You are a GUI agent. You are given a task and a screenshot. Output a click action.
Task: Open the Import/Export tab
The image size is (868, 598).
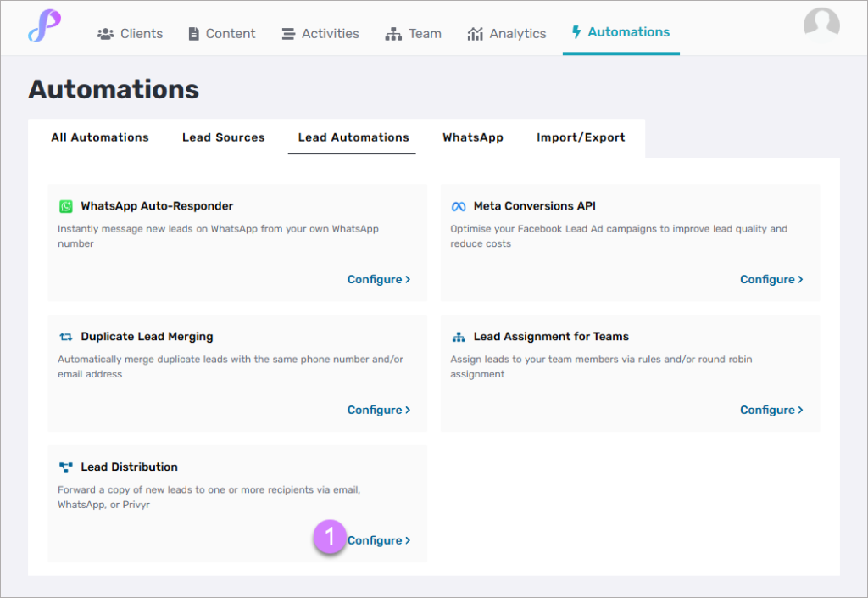(x=581, y=137)
